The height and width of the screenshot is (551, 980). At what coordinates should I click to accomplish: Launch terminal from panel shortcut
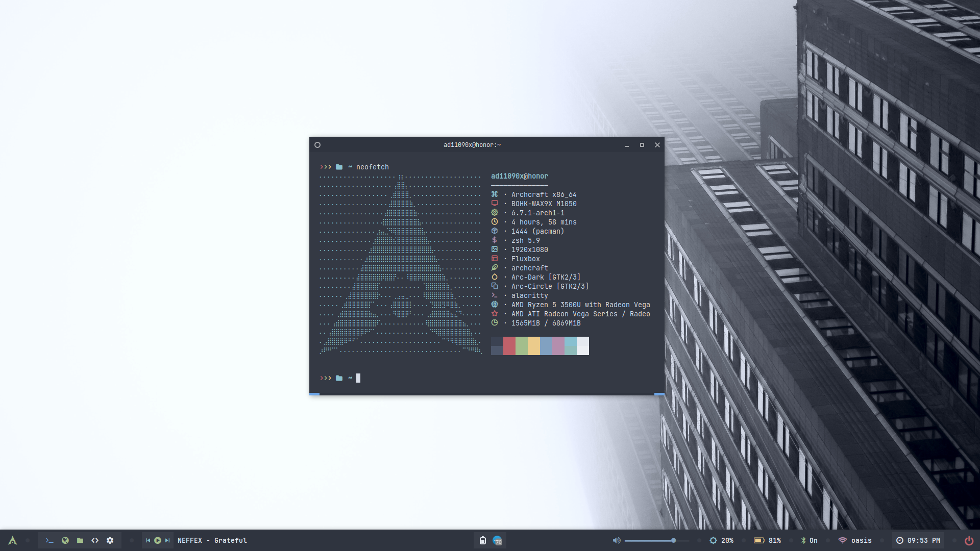click(x=50, y=540)
